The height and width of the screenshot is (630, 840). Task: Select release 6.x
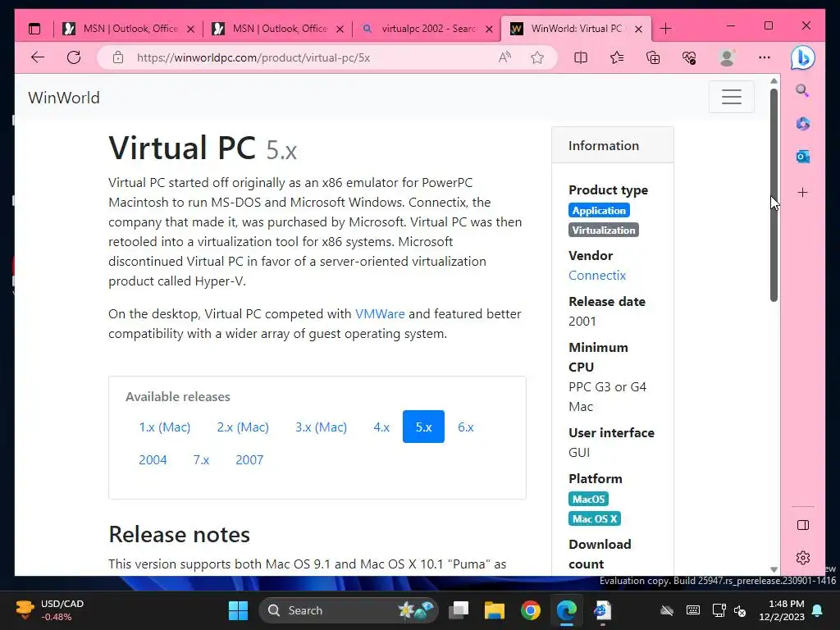click(x=466, y=427)
